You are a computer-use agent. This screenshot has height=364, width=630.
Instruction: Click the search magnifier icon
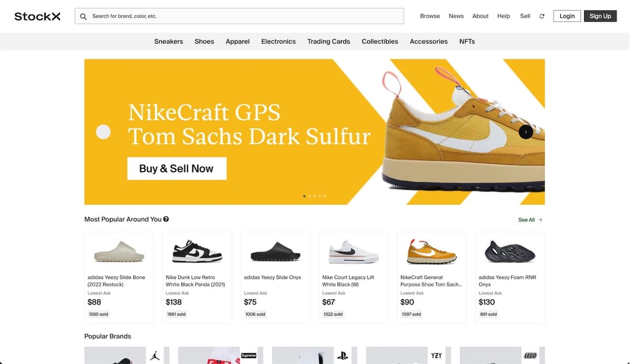pyautogui.click(x=83, y=16)
